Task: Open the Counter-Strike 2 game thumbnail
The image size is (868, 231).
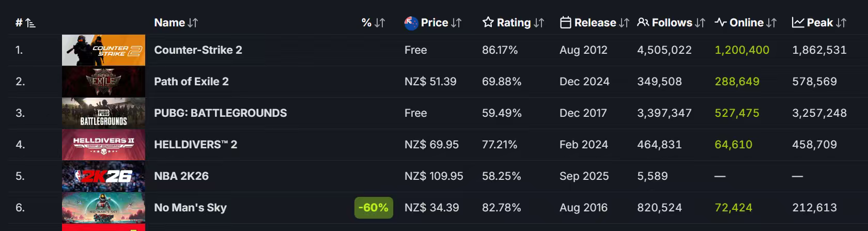Action: tap(103, 50)
